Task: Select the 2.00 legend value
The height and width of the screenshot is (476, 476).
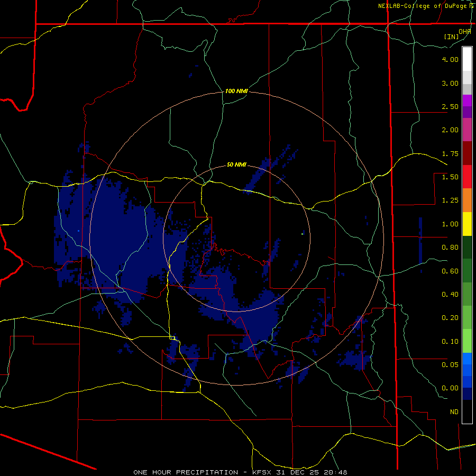Action: [450, 130]
